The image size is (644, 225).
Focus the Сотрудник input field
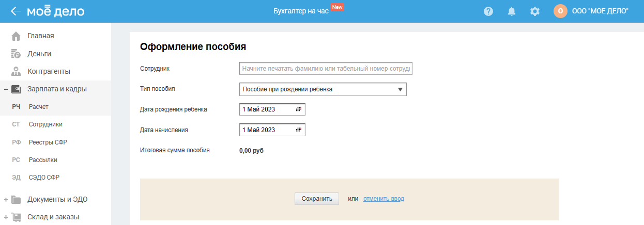click(x=326, y=69)
